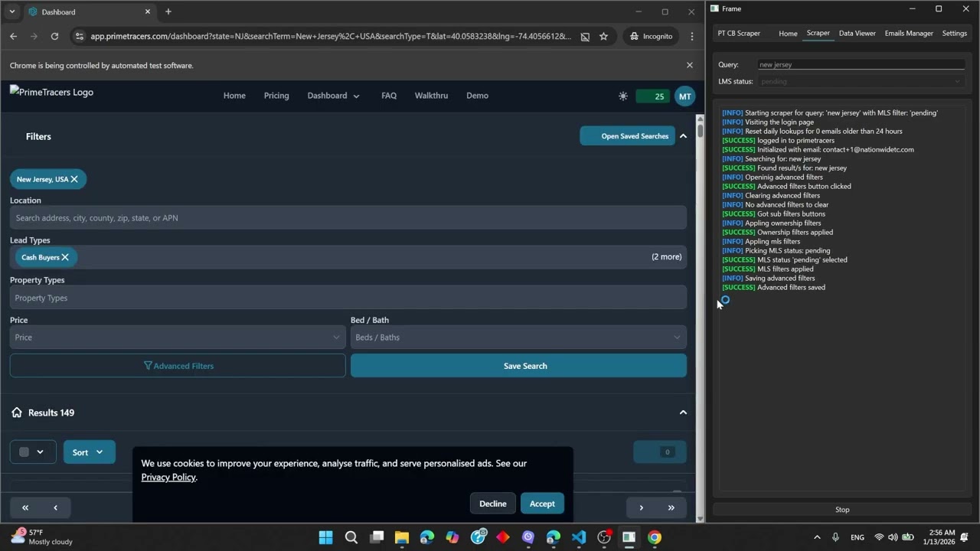Open File Explorer from taskbar
Viewport: 980px width, 551px height.
[402, 537]
